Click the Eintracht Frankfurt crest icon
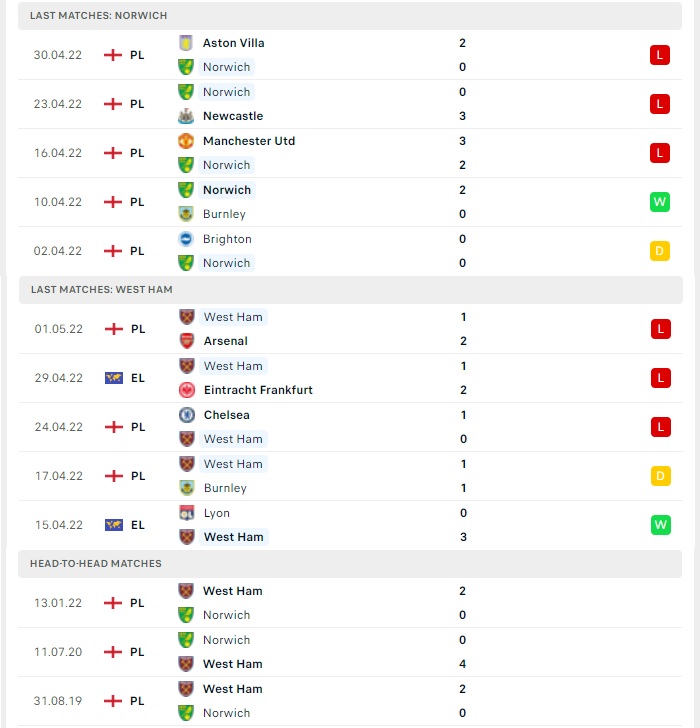Image resolution: width=700 pixels, height=728 pixels. point(187,390)
